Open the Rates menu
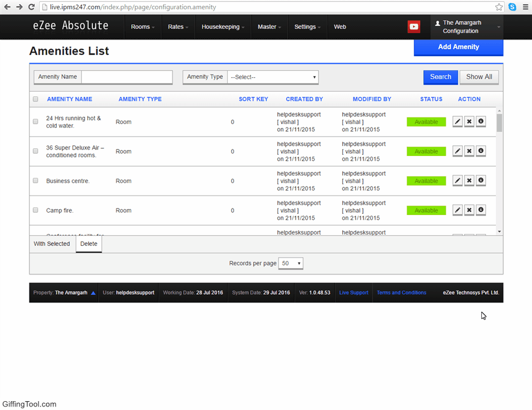Viewport: 532px width, 410px height. [x=178, y=27]
